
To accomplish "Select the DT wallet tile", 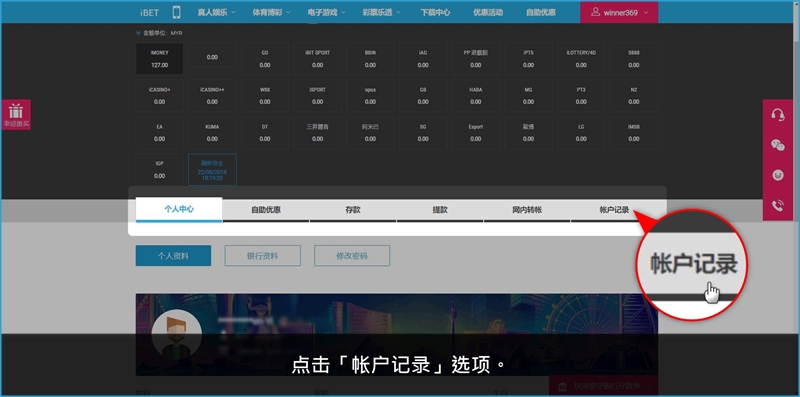I will [265, 133].
